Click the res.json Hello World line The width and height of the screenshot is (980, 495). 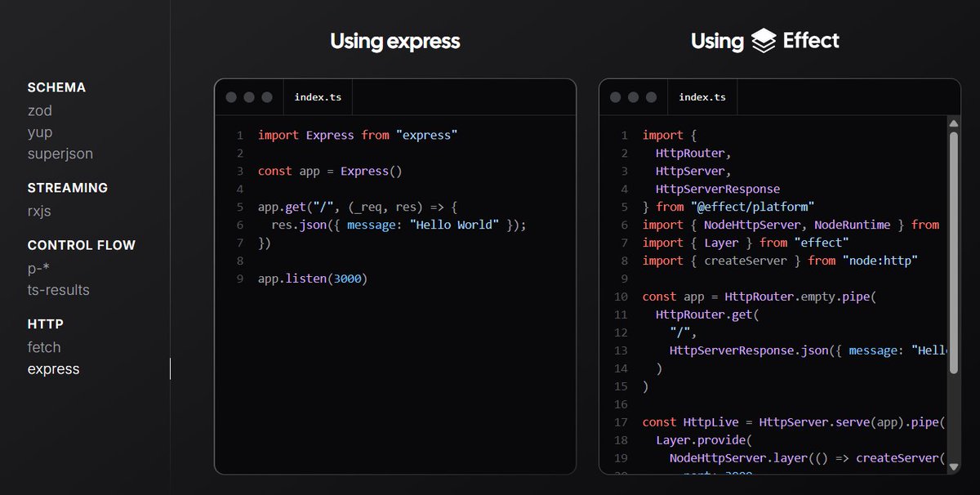click(399, 225)
